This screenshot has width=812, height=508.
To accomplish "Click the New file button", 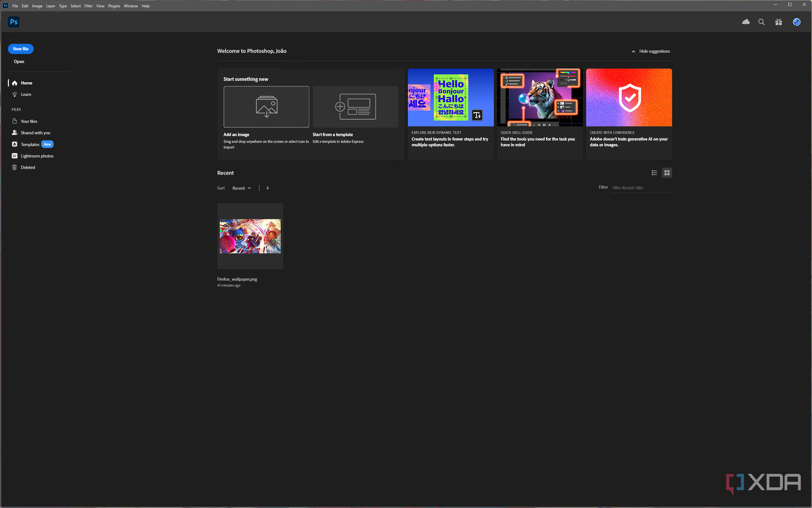I will (x=21, y=49).
